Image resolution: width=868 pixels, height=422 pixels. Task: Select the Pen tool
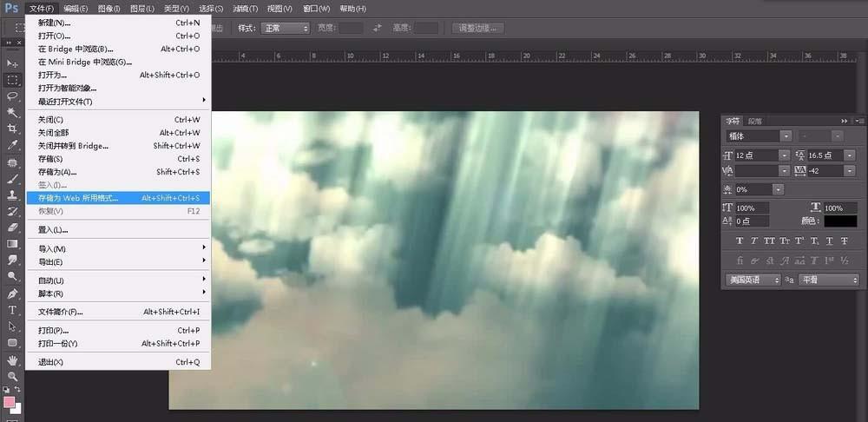click(x=11, y=293)
